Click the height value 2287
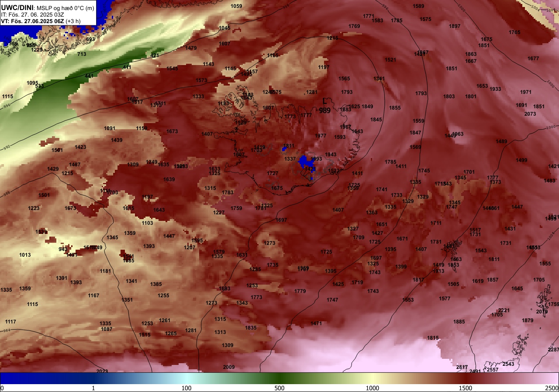The height and width of the screenshot is (392, 559). click(553, 350)
